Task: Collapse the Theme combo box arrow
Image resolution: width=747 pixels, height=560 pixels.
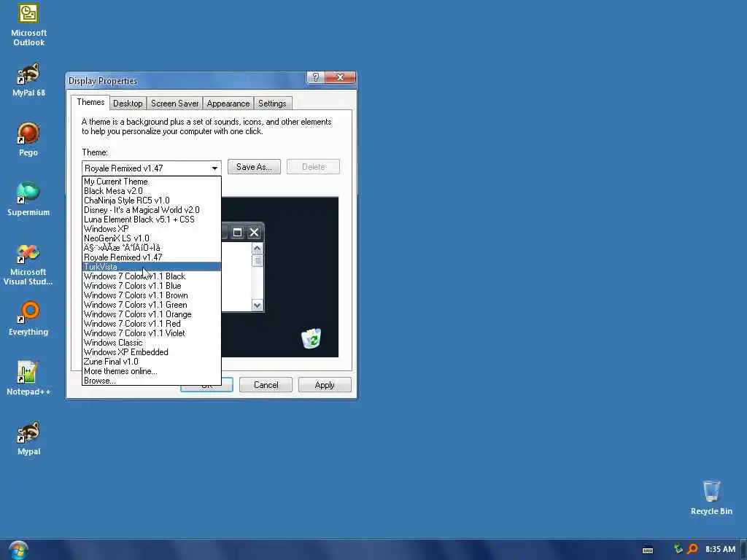Action: pyautogui.click(x=215, y=168)
